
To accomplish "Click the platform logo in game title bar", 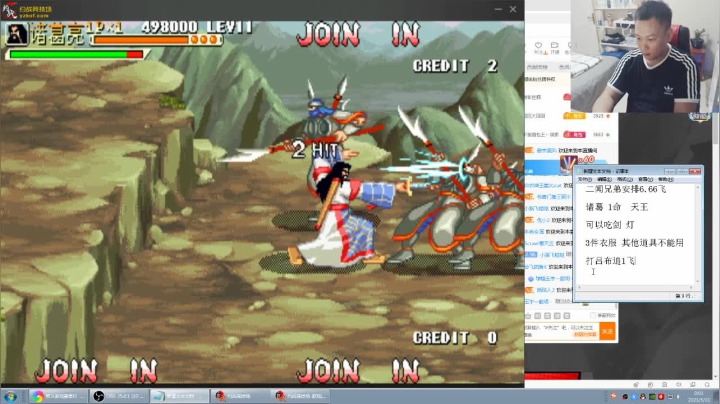I will (27, 10).
